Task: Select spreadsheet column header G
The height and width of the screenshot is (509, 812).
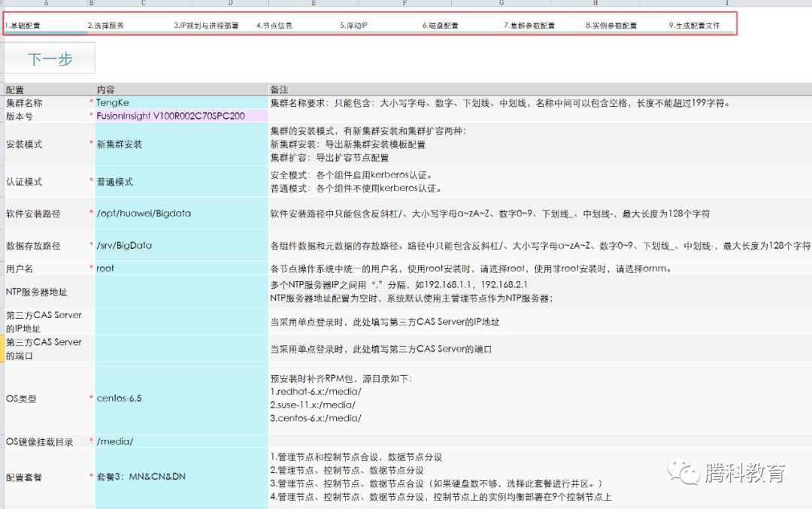Action: [x=501, y=3]
